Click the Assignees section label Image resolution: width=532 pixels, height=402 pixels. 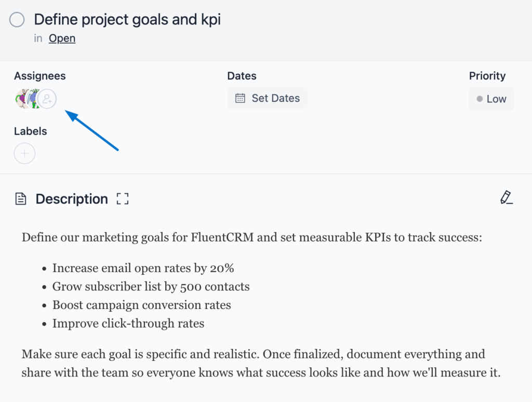tap(40, 76)
